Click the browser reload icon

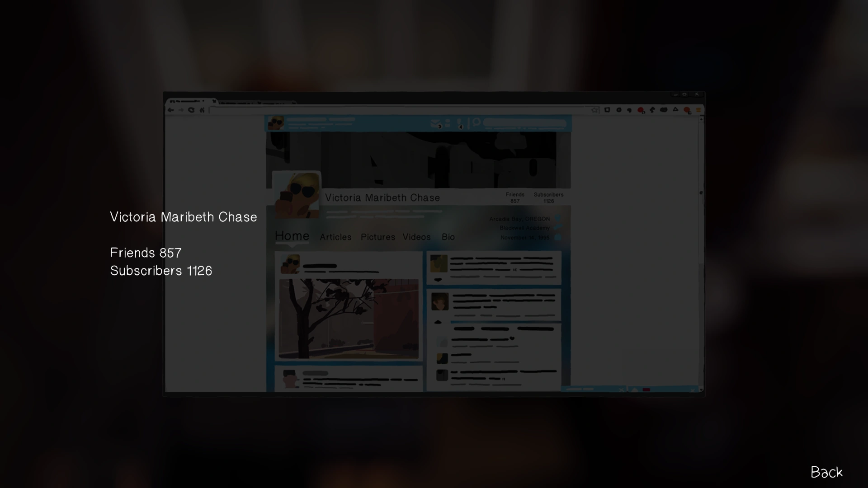191,110
